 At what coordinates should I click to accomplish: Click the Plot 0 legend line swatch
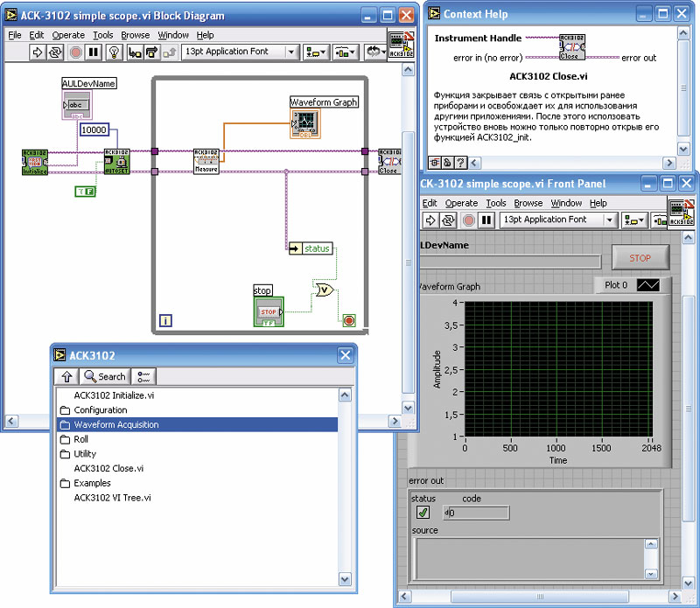(648, 285)
